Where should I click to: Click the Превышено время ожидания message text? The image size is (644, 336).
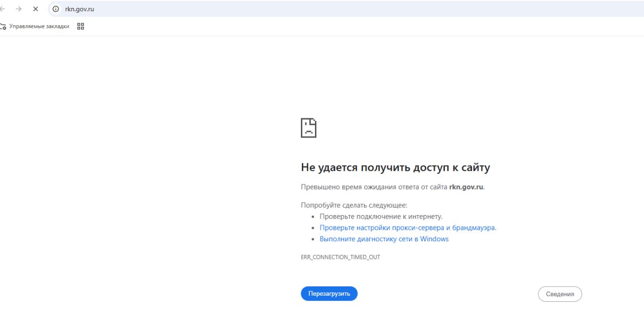coord(373,187)
